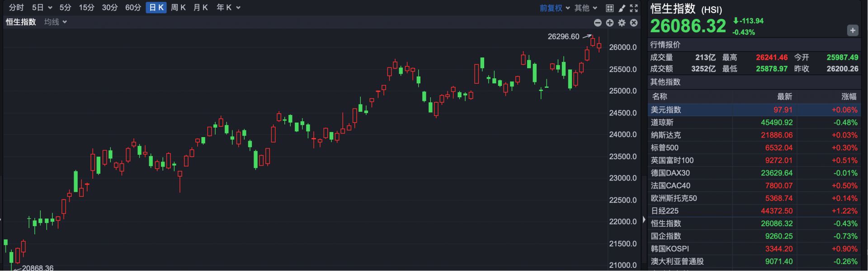Click the 行情报价 section header
The image size is (868, 271).
665,45
